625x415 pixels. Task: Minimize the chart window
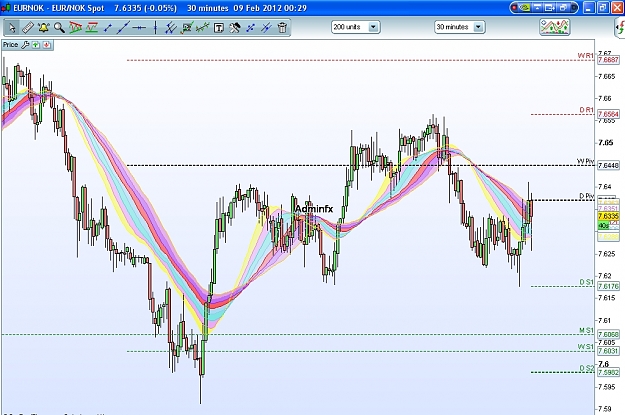(x=589, y=8)
